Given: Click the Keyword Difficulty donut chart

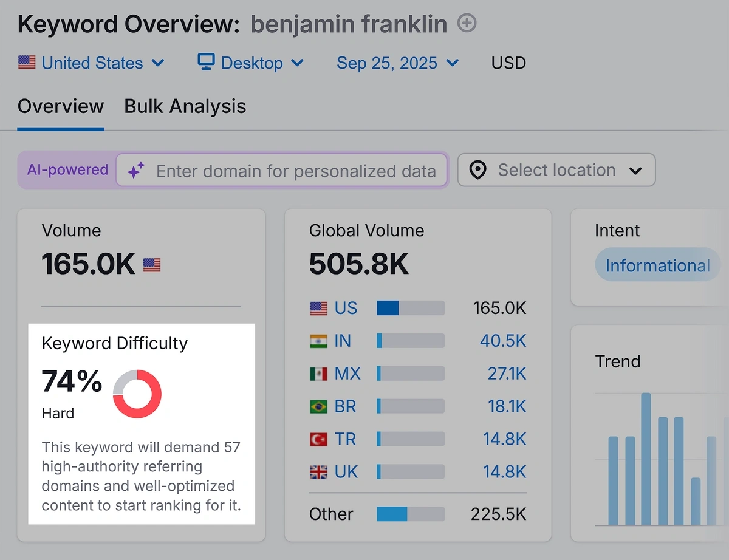Looking at the screenshot, I should tap(137, 394).
